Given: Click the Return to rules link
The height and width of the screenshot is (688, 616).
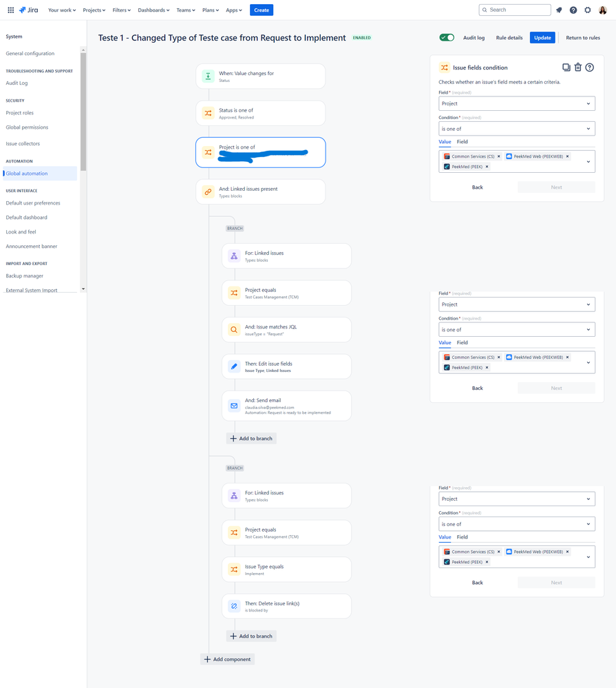Looking at the screenshot, I should tap(582, 39).
